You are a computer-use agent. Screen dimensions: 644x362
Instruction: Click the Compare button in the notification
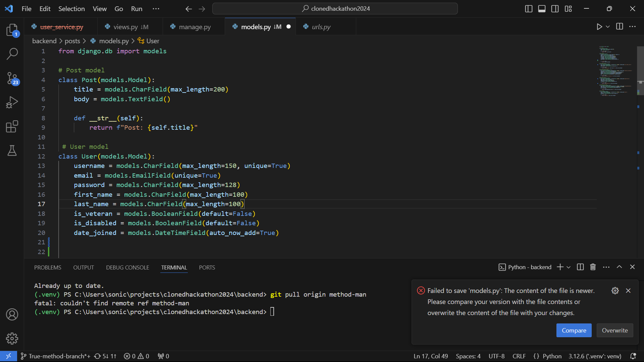pos(574,330)
